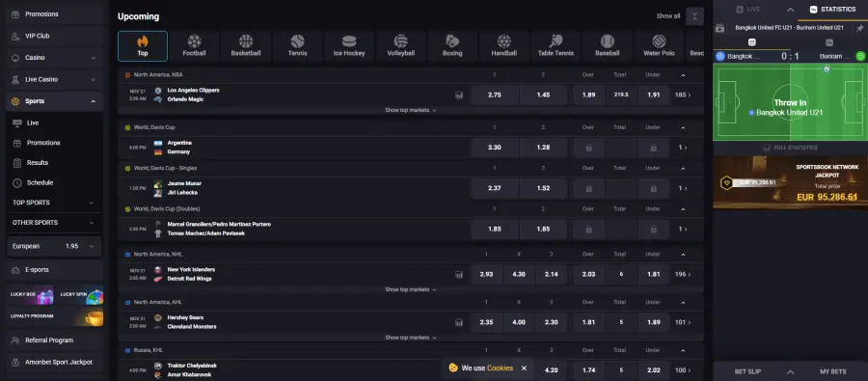Select the Volleyball sport icon
The width and height of the screenshot is (868, 381).
click(x=401, y=46)
